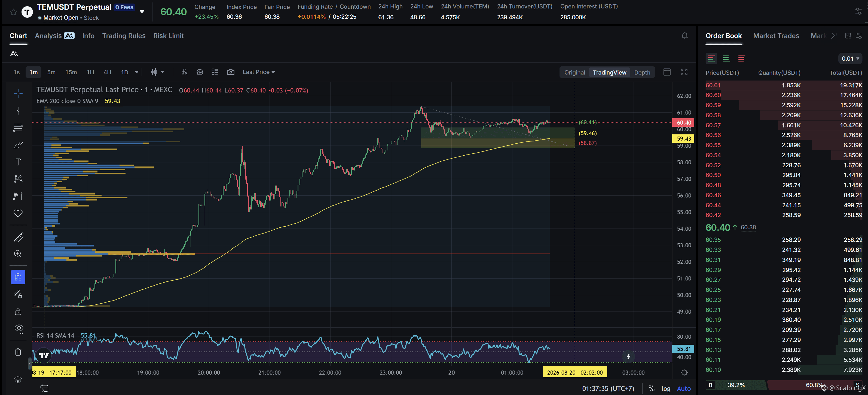Screen dimensions: 868x395
Task: Open the Last Price dropdown
Action: [x=258, y=72]
